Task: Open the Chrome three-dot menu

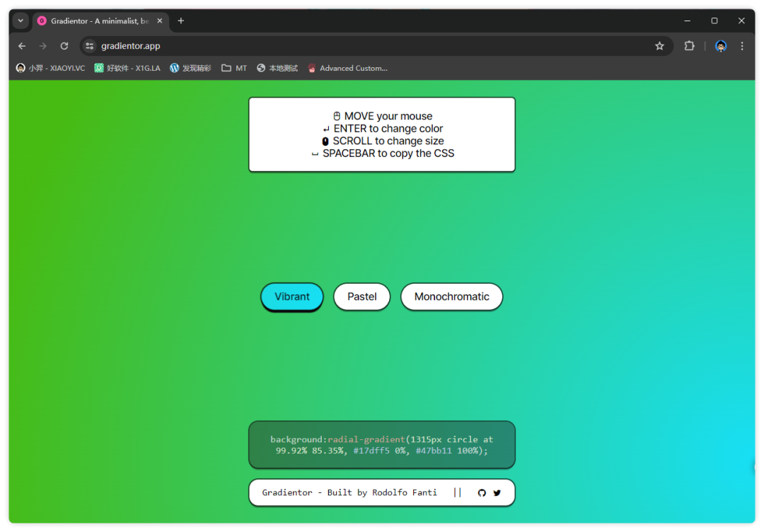Action: (x=742, y=46)
